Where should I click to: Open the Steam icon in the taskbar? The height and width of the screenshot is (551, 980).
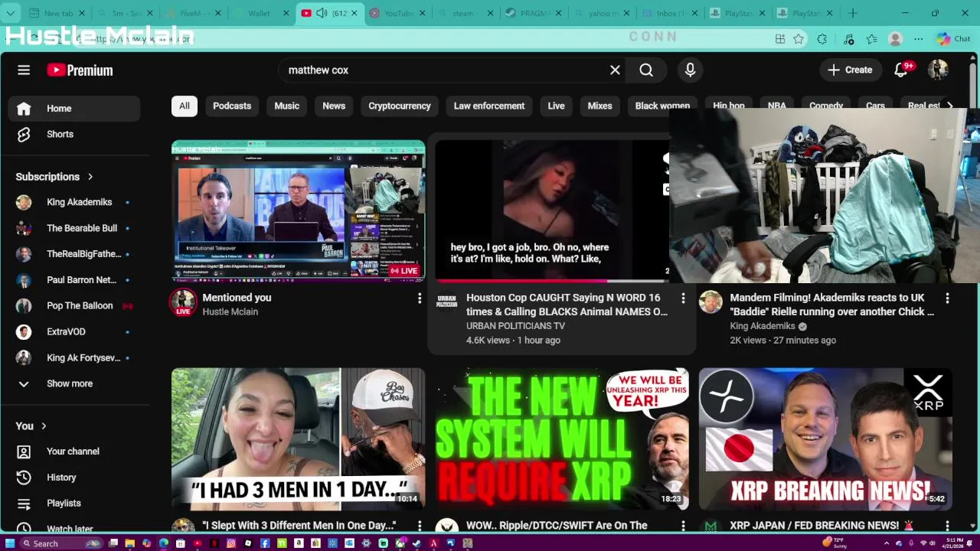tap(416, 543)
